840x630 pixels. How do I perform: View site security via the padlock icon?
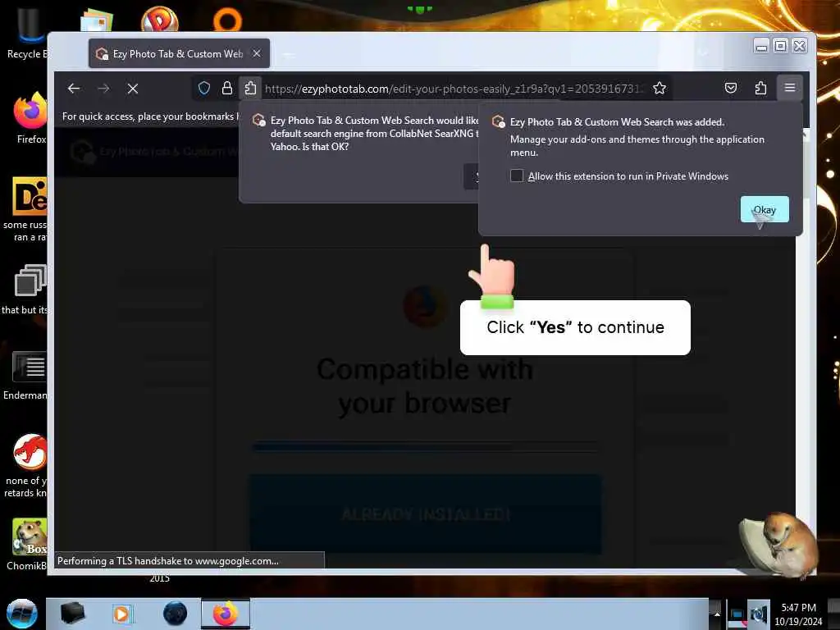(x=227, y=88)
